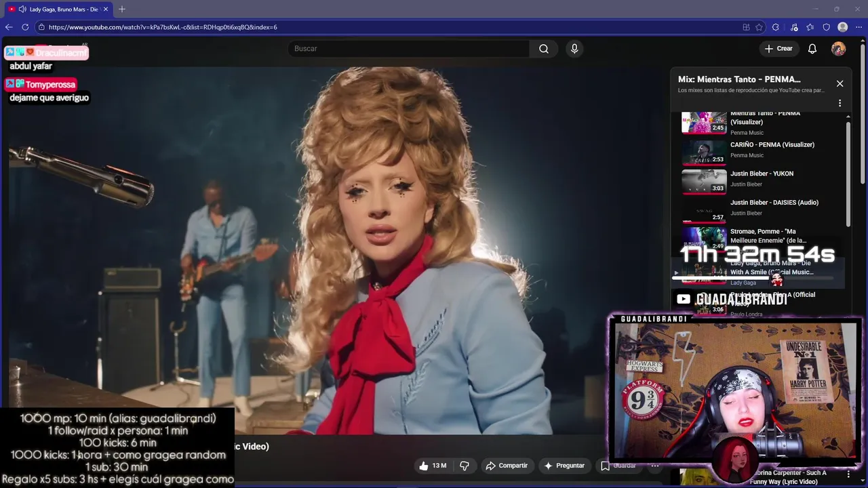
Task: Click the Compartir share button
Action: click(507, 466)
